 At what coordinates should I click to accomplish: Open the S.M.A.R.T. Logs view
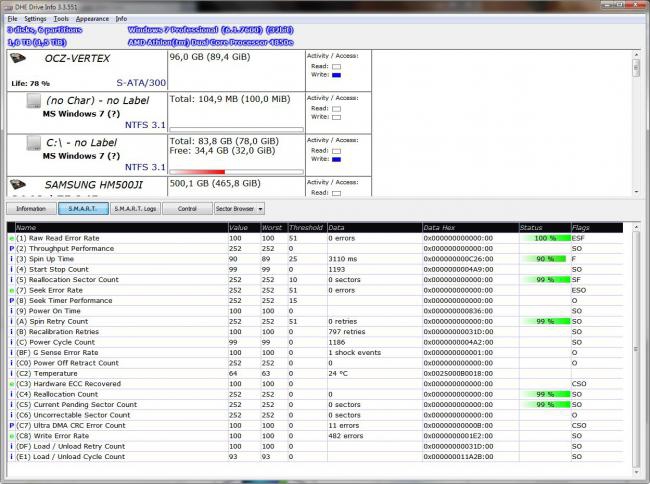coord(134,209)
